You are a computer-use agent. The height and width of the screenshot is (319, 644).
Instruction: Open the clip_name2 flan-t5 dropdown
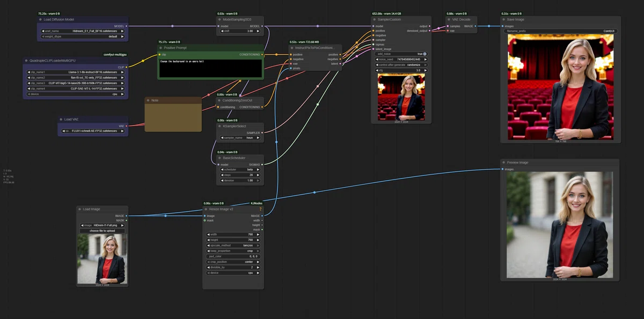pyautogui.click(x=76, y=78)
